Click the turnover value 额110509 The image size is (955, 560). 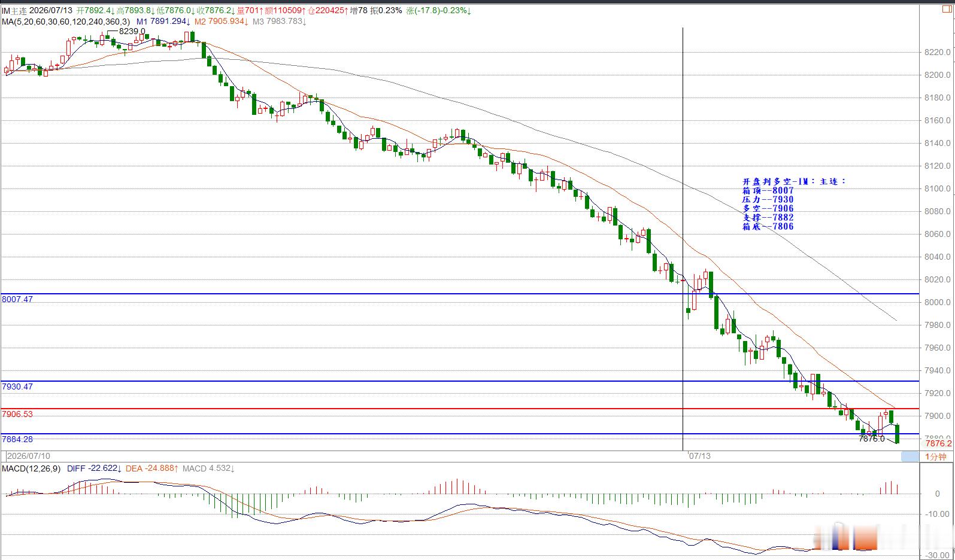284,11
